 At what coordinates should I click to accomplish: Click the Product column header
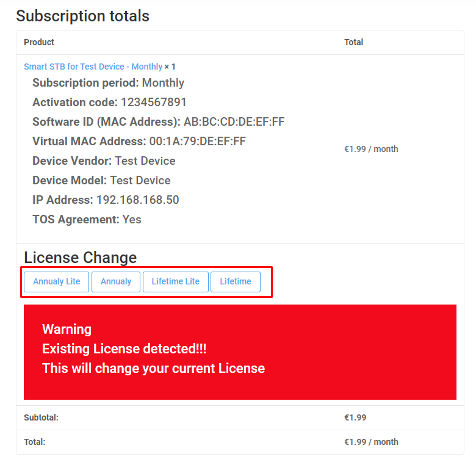(x=39, y=42)
